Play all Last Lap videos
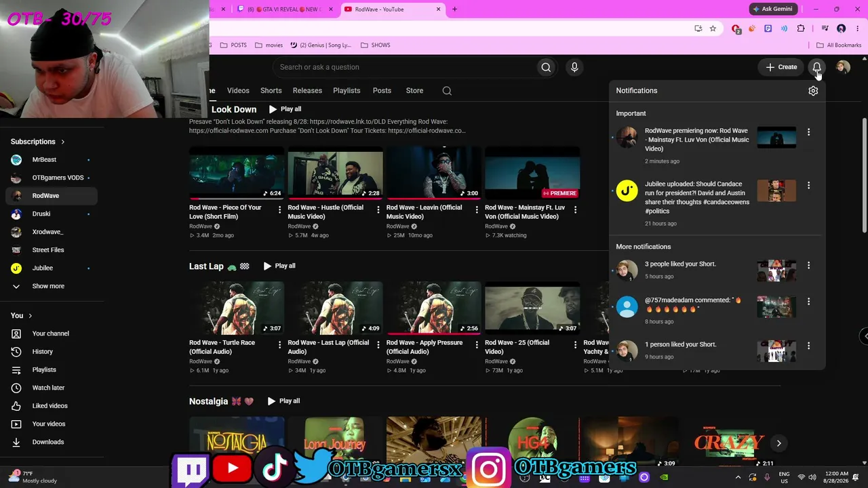 (279, 266)
